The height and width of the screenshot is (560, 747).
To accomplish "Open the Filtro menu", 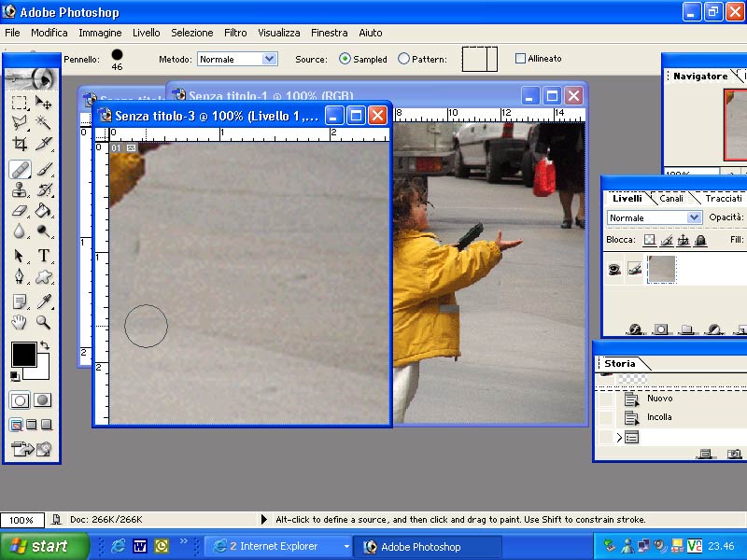I will 235,33.
